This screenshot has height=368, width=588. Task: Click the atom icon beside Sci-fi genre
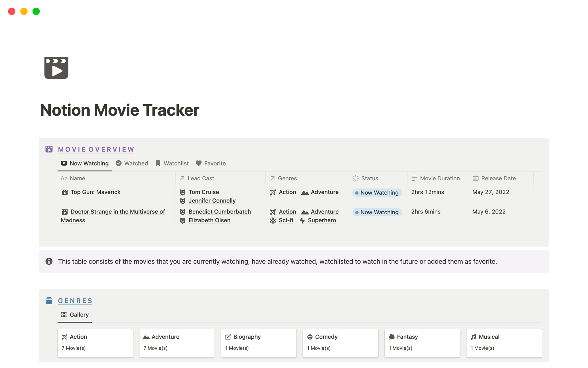click(x=273, y=220)
